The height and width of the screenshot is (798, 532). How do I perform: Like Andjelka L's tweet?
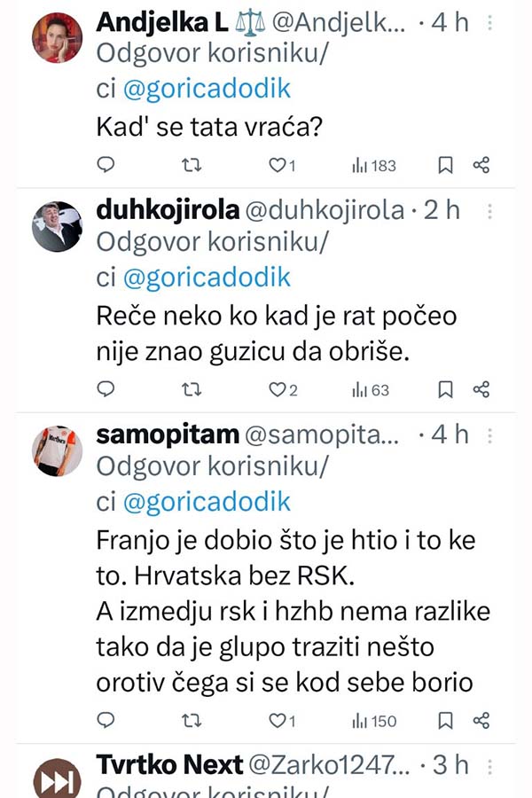tap(276, 165)
